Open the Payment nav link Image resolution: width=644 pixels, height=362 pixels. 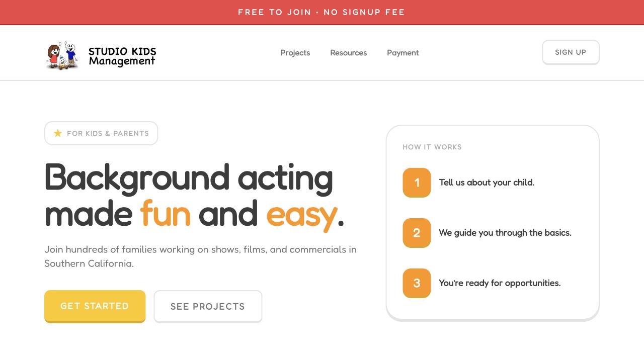tap(403, 53)
